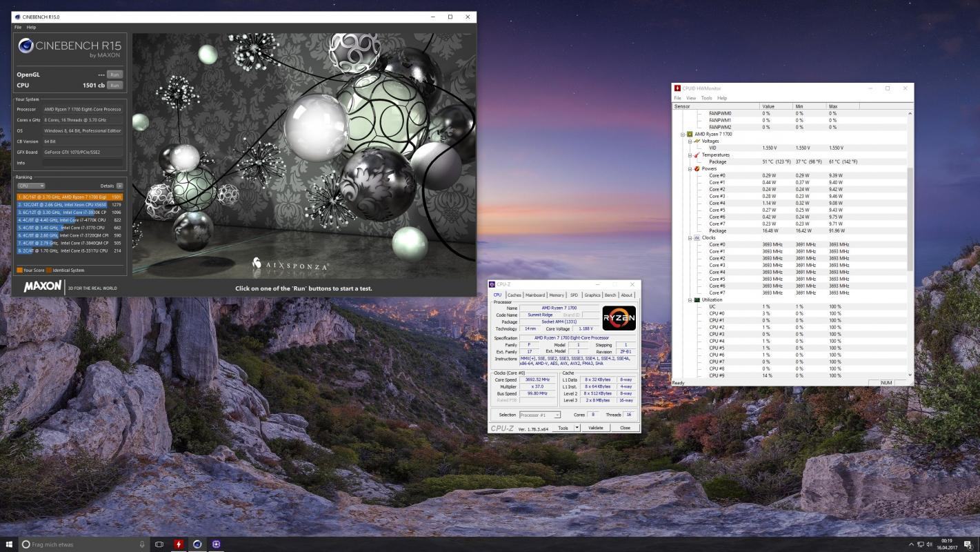Screen dimensions: 980x552
Task: Select the Core i7-3930K ranking row
Action: 70,212
